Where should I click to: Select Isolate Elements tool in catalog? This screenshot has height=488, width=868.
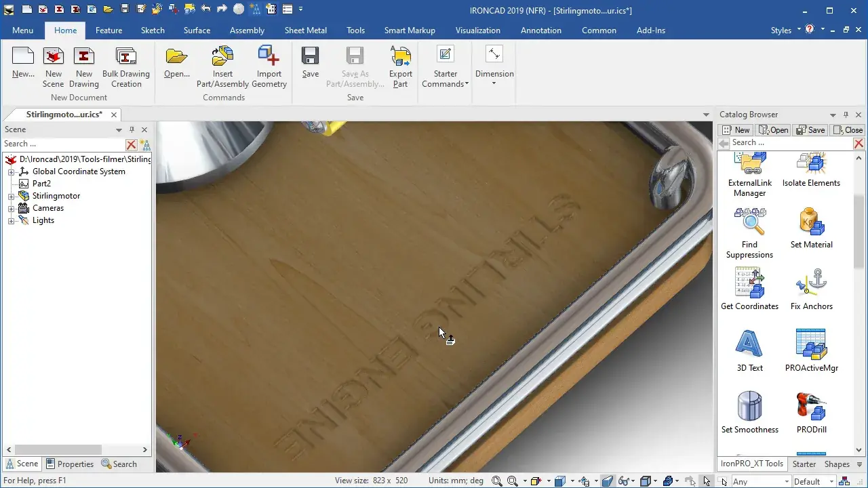[x=811, y=170]
